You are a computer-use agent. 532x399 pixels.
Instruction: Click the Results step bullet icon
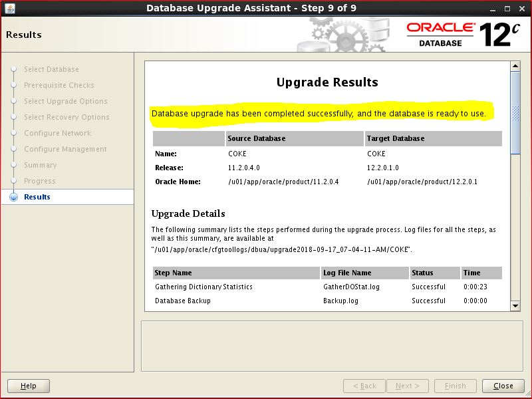(x=13, y=197)
